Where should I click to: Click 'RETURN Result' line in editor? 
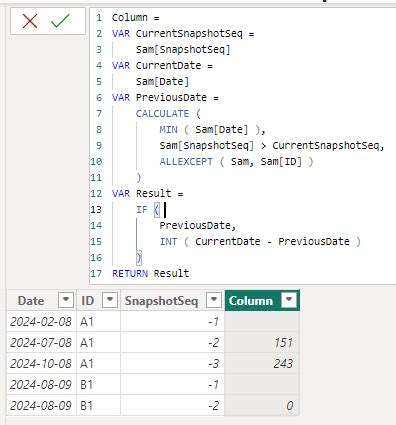[151, 274]
